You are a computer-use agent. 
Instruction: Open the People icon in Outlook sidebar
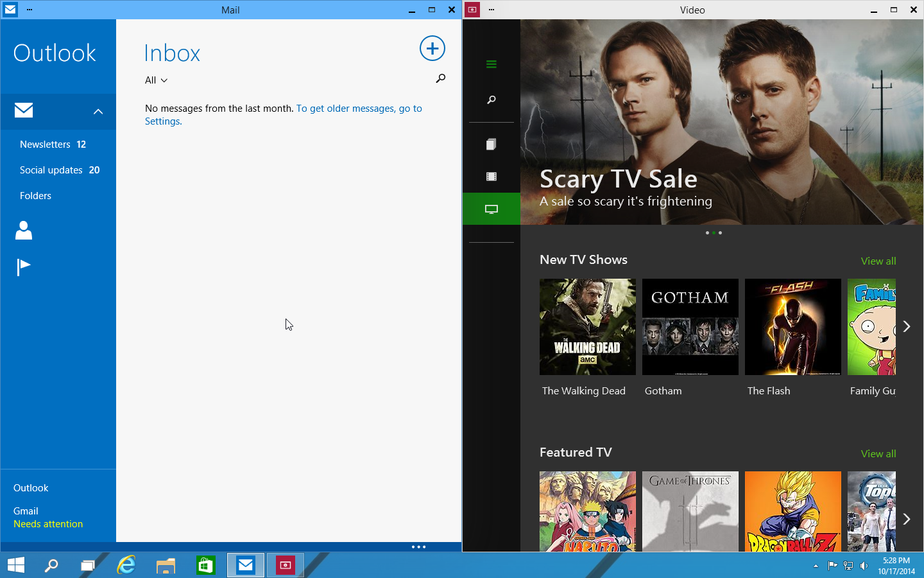[24, 230]
